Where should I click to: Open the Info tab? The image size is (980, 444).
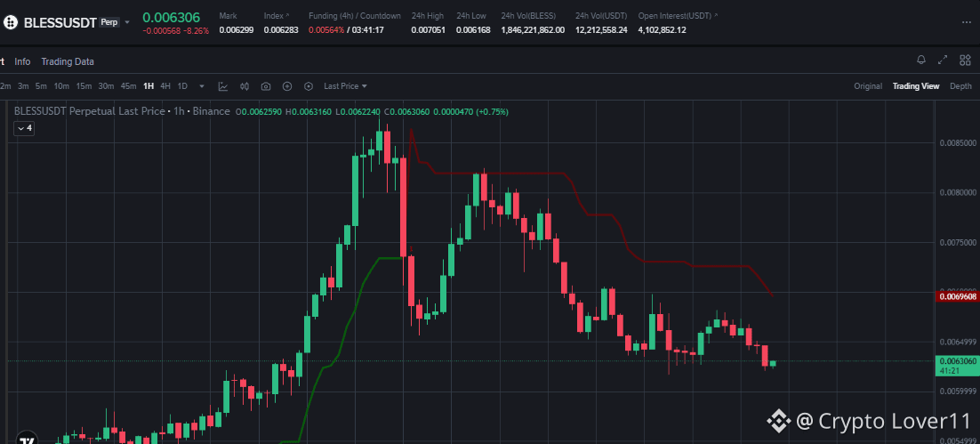click(x=22, y=61)
